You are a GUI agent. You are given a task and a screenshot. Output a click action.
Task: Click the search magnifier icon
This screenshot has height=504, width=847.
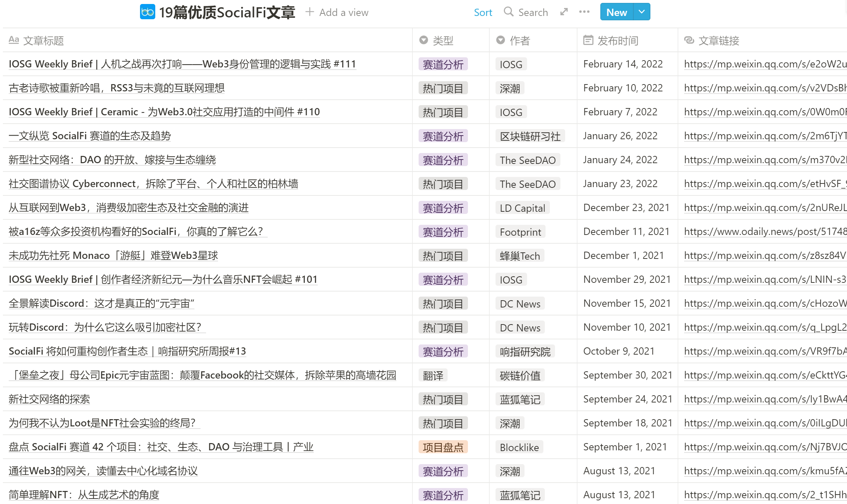point(509,12)
